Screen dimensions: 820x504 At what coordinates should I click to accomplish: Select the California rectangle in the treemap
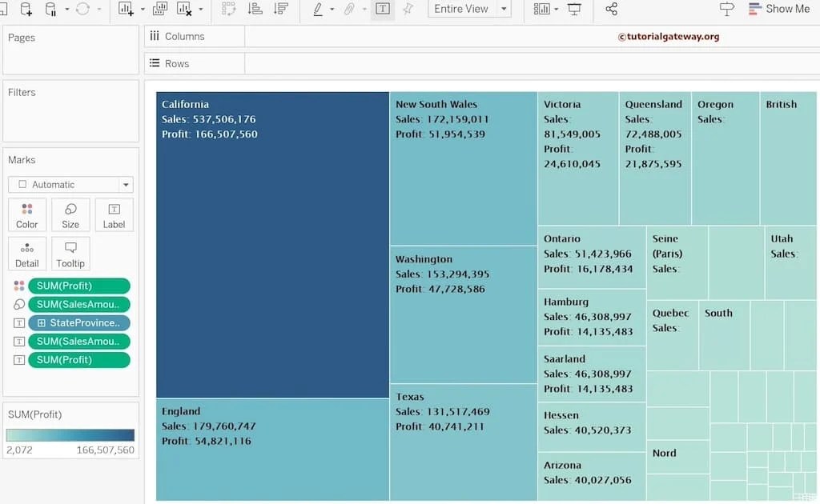272,240
